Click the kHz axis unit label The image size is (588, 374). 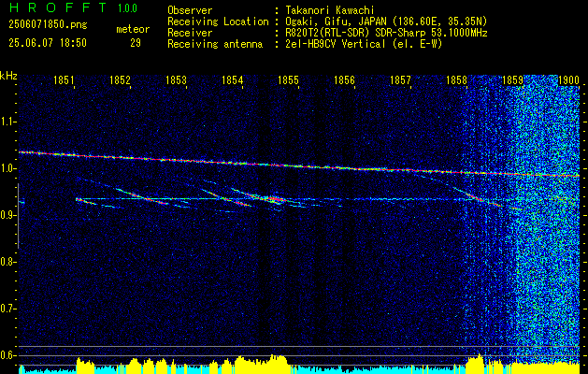click(8, 76)
